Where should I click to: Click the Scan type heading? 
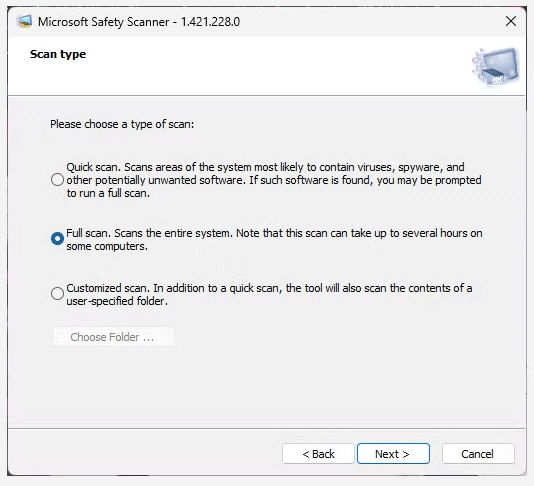point(58,54)
